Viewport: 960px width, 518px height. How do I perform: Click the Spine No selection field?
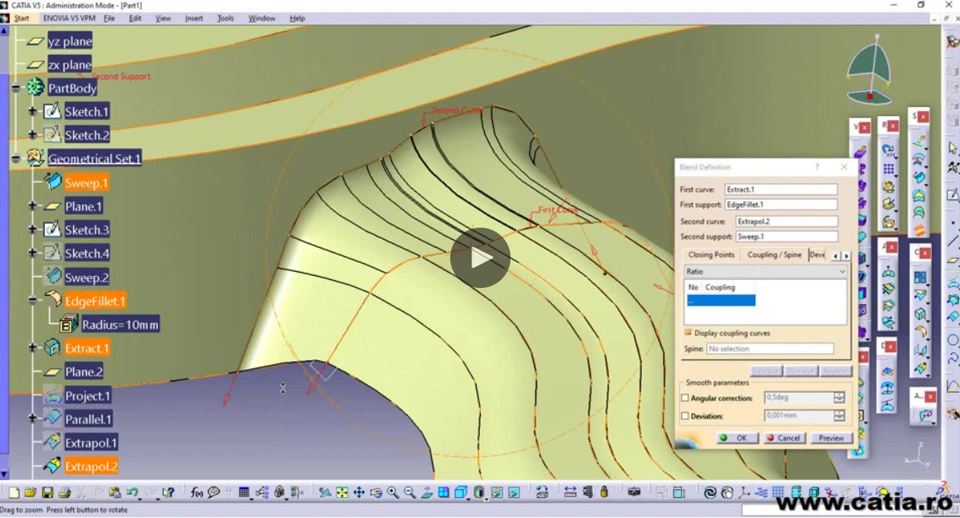[x=770, y=348]
